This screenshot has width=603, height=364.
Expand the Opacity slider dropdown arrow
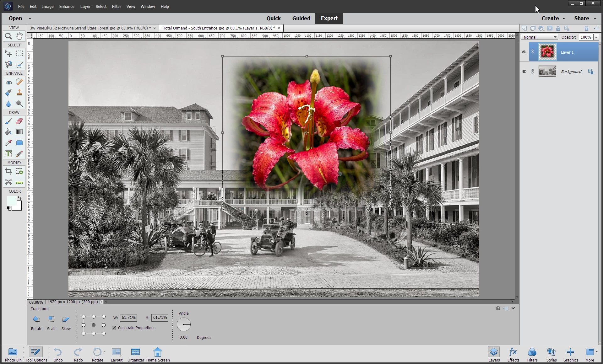pyautogui.click(x=596, y=37)
